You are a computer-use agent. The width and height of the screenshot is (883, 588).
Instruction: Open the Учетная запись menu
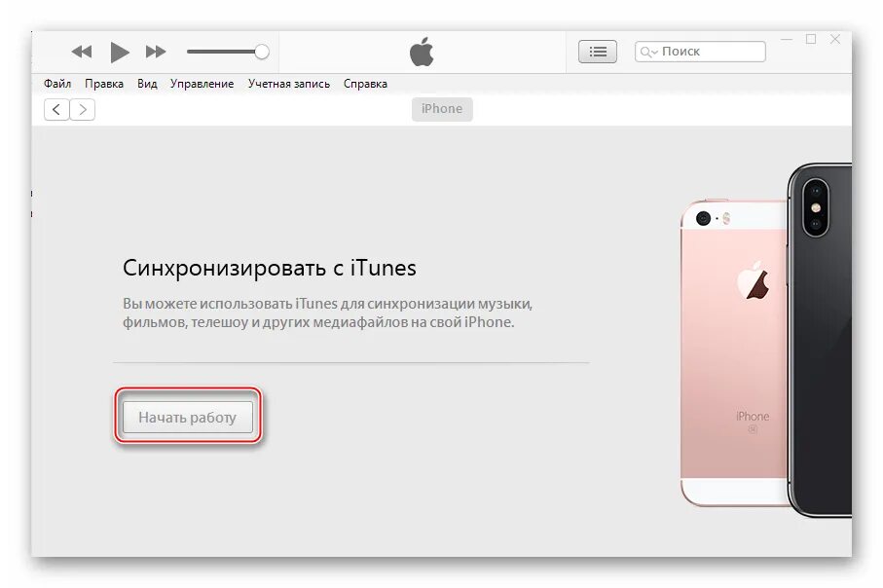click(x=289, y=84)
